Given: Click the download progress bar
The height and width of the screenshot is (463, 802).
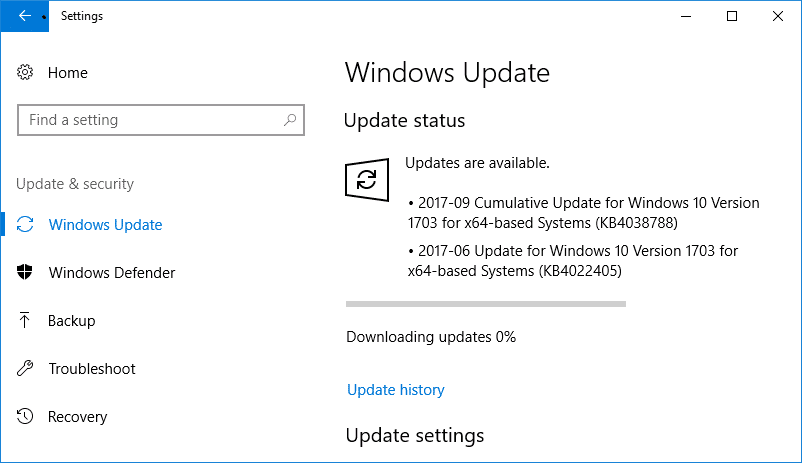Looking at the screenshot, I should pos(486,304).
